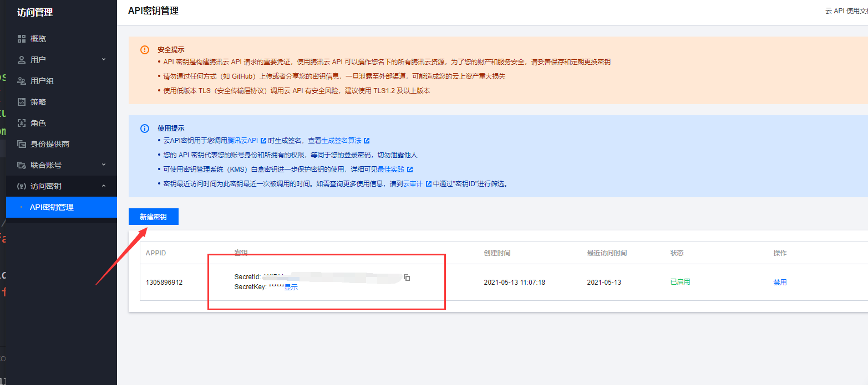The height and width of the screenshot is (385, 868).
Task: Click creation time 2021-05-13 11:07:18
Action: [x=514, y=283]
